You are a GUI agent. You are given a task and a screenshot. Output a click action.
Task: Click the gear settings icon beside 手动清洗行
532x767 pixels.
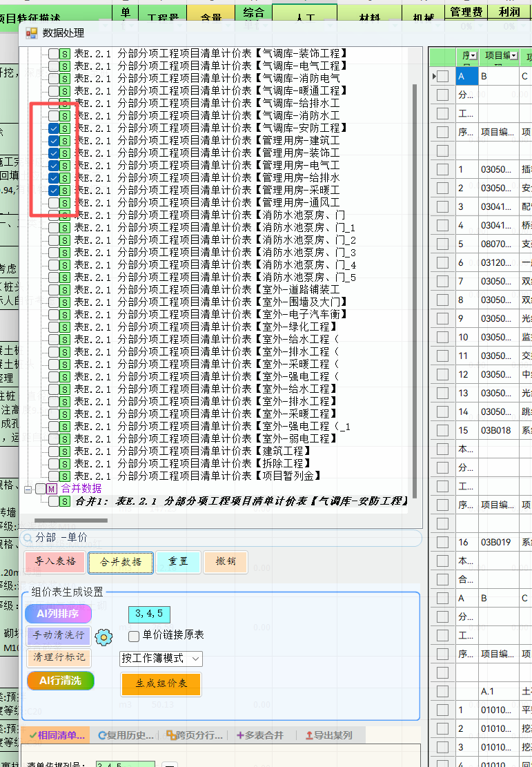pos(104,637)
